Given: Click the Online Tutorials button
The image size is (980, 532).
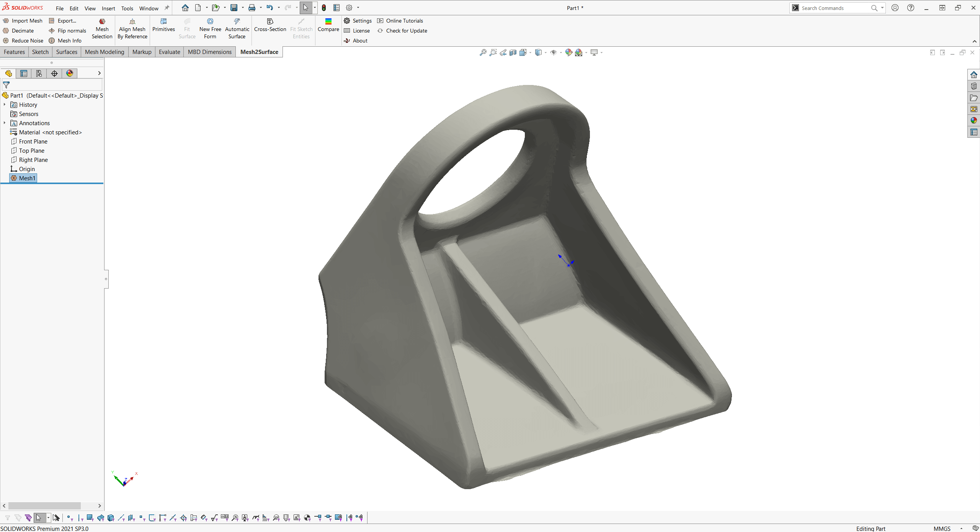Looking at the screenshot, I should [404, 20].
